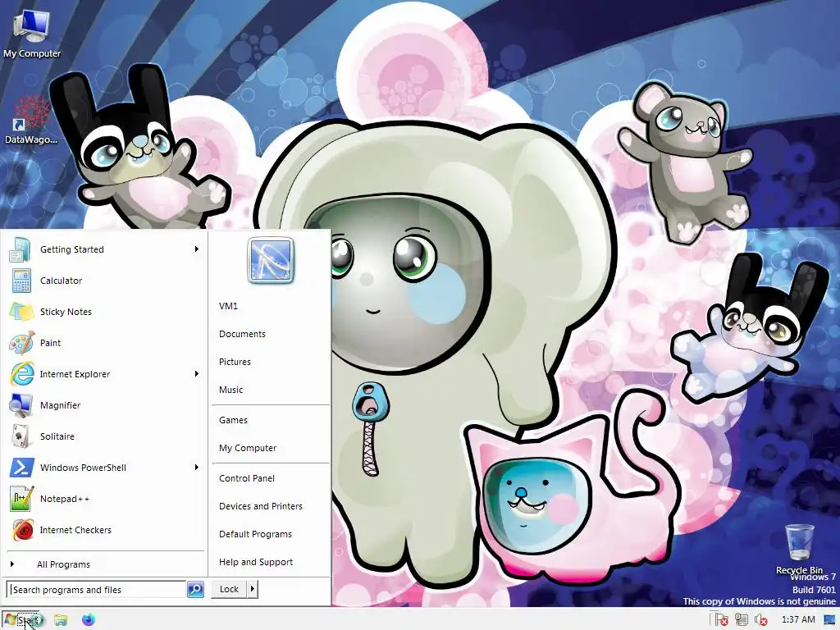The height and width of the screenshot is (630, 840).
Task: Open File Explorer from the taskbar
Action: 61,620
